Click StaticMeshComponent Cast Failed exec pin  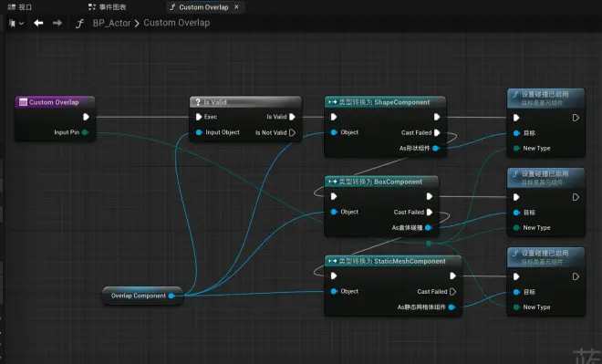[x=452, y=291]
